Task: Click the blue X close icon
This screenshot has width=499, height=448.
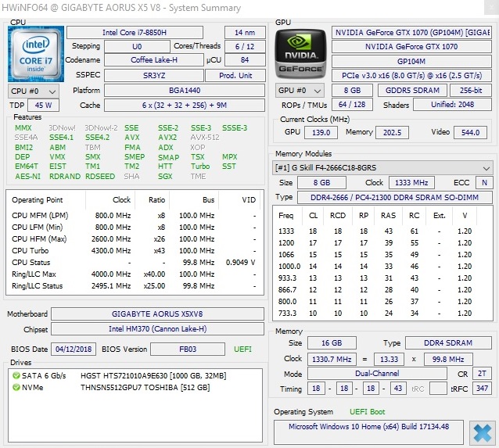Action: point(483,431)
